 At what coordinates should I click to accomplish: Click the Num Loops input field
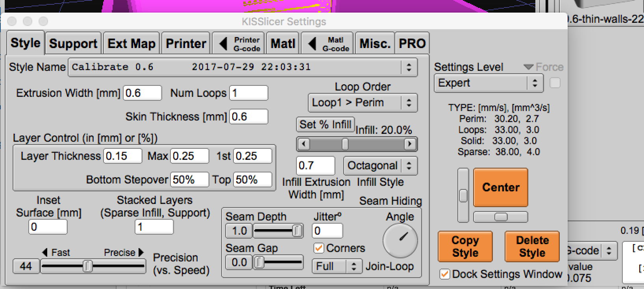click(x=249, y=93)
